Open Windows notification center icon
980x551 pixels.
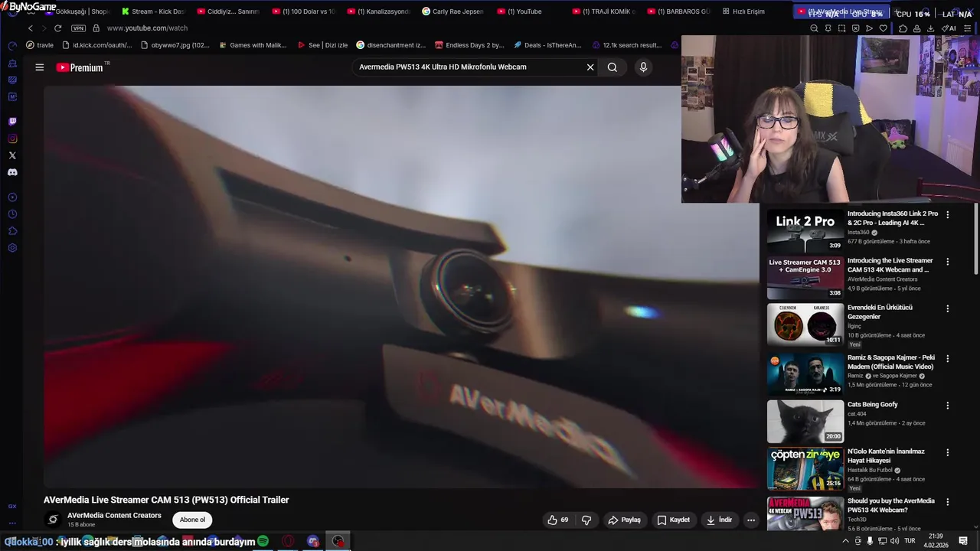(x=963, y=541)
